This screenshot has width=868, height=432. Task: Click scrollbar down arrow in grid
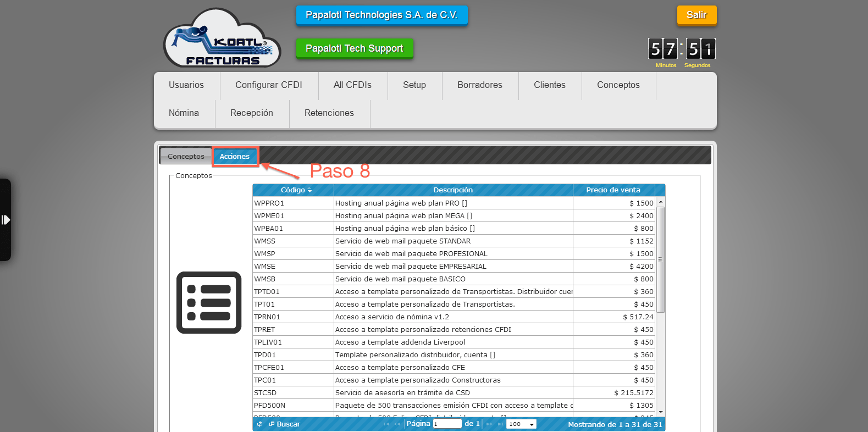tap(660, 412)
